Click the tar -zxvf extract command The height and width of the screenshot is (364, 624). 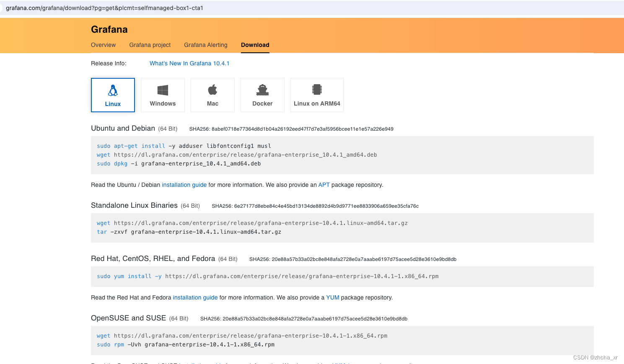point(189,232)
